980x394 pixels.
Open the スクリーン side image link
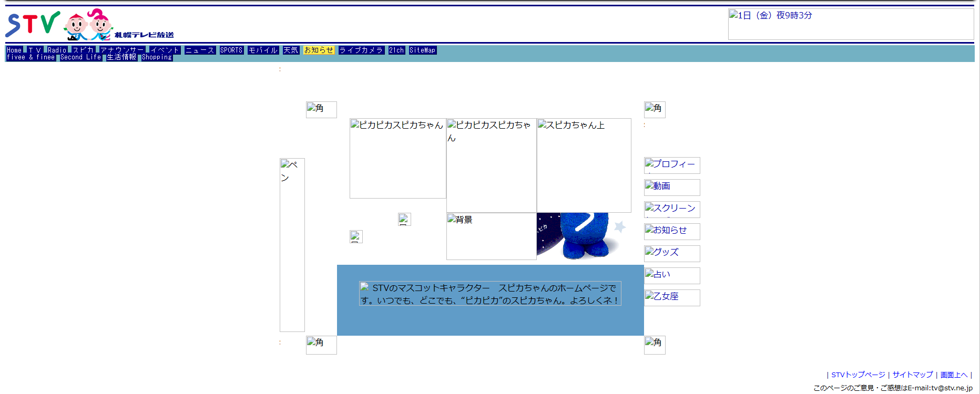pyautogui.click(x=672, y=209)
